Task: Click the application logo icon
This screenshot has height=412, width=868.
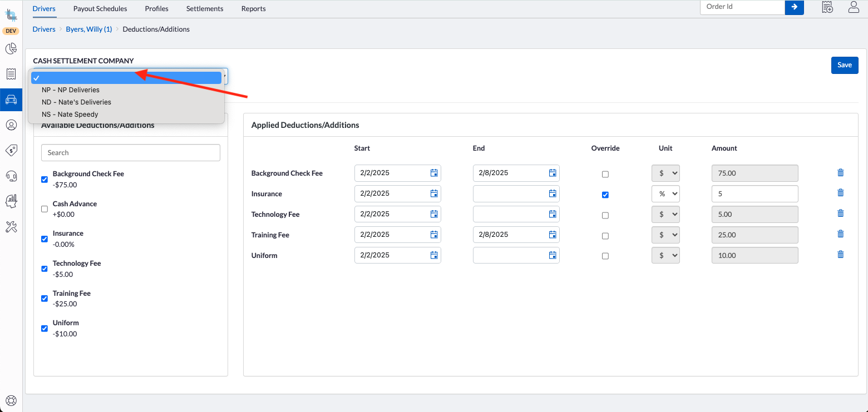Action: click(11, 15)
